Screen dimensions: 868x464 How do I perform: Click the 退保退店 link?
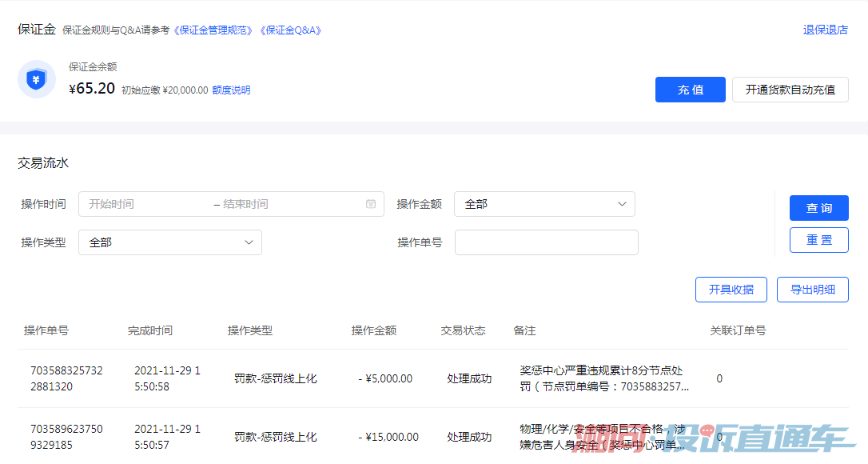click(x=826, y=30)
